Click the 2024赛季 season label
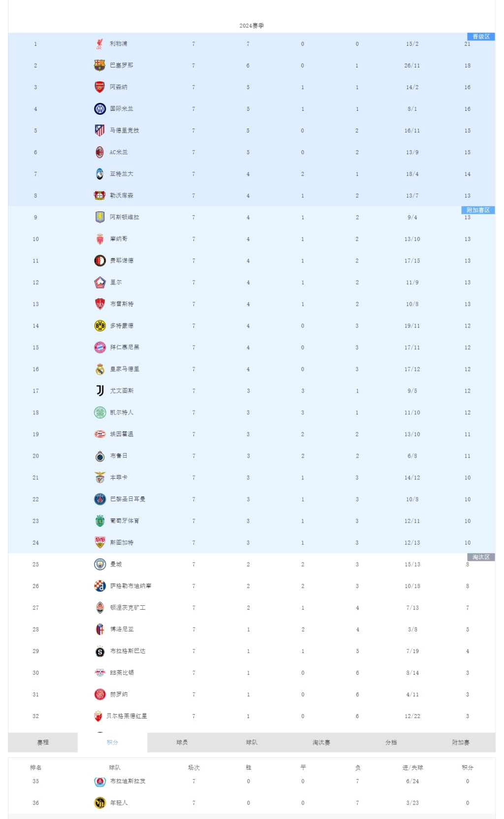 (252, 26)
